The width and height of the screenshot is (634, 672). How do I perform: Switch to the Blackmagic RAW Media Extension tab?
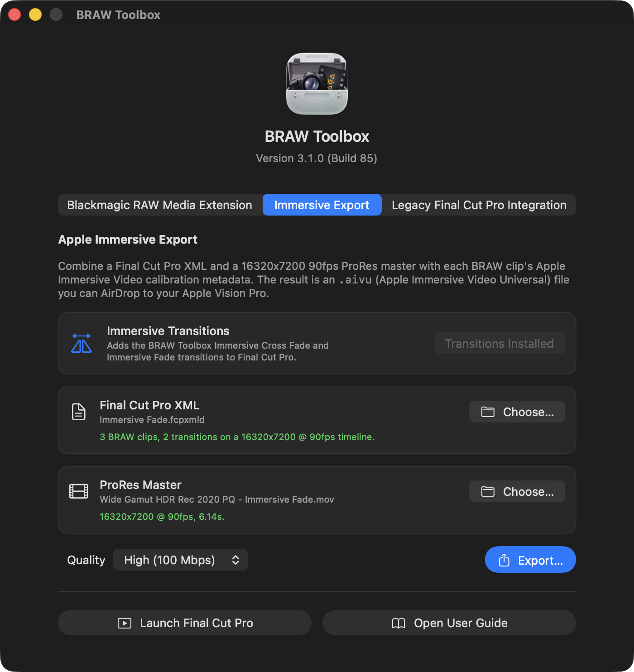point(160,205)
